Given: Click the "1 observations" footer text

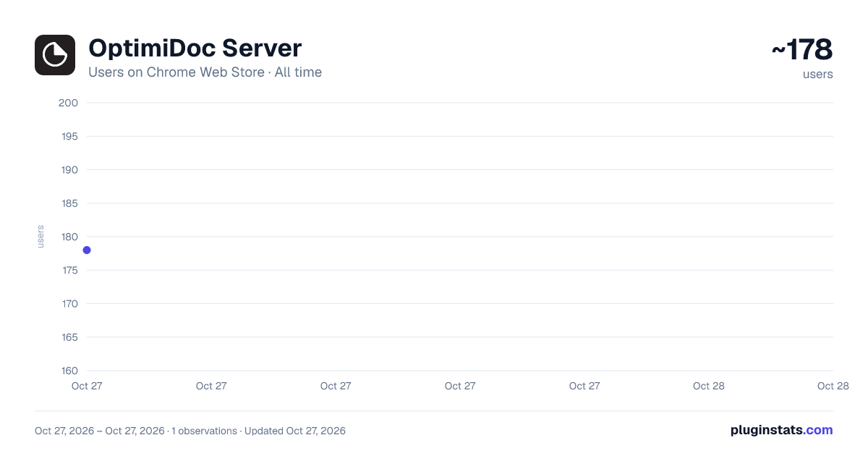Looking at the screenshot, I should click(205, 431).
